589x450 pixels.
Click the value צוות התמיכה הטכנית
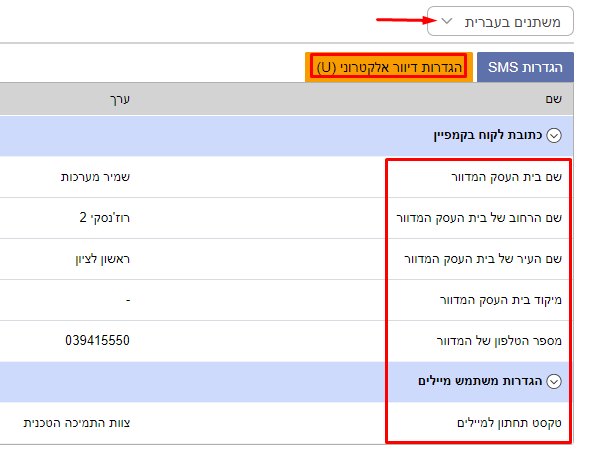[77, 423]
